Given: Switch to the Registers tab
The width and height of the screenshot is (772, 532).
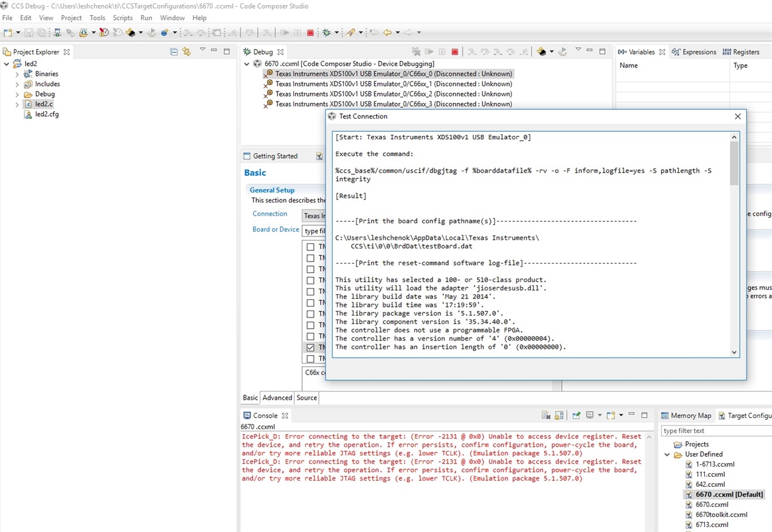Looking at the screenshot, I should click(741, 52).
